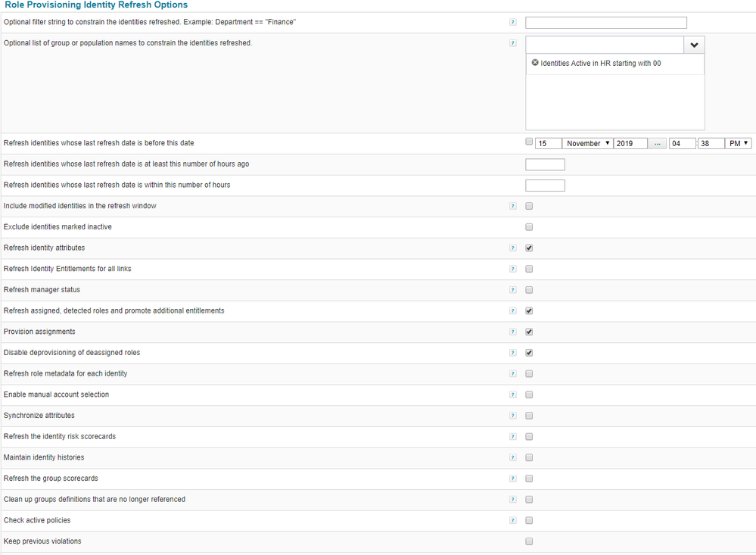
Task: Show help for Maintain identity histories
Action: [x=512, y=457]
